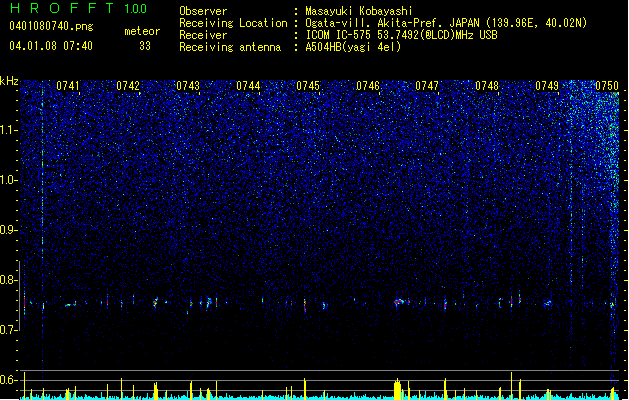Click the 0741 time marker
This screenshot has height=400, width=629.
[x=68, y=86]
